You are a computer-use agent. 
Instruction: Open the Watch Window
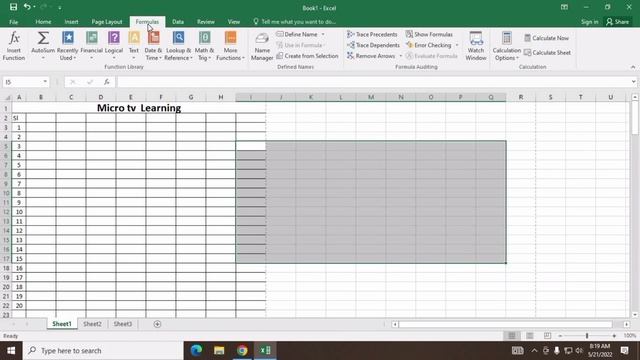[476, 46]
